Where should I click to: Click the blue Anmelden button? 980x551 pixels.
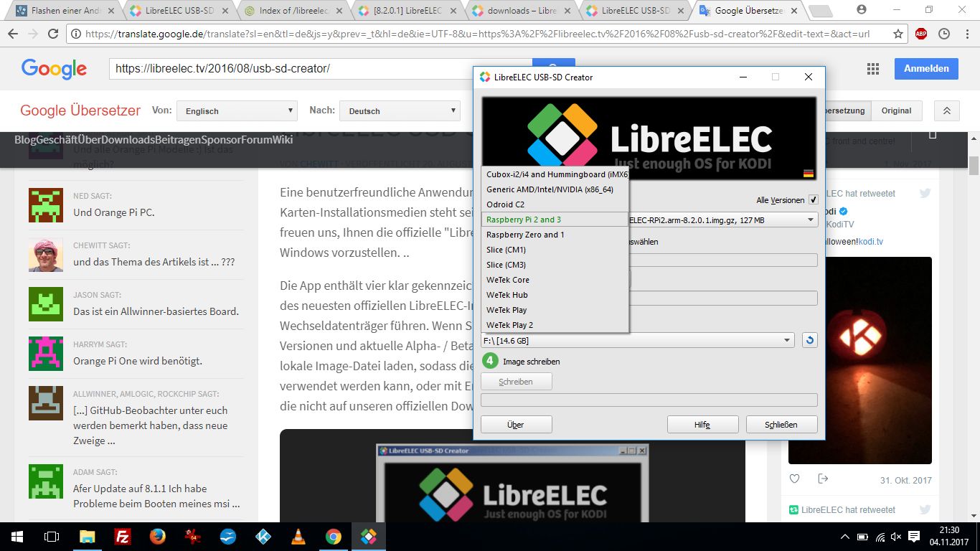[926, 69]
